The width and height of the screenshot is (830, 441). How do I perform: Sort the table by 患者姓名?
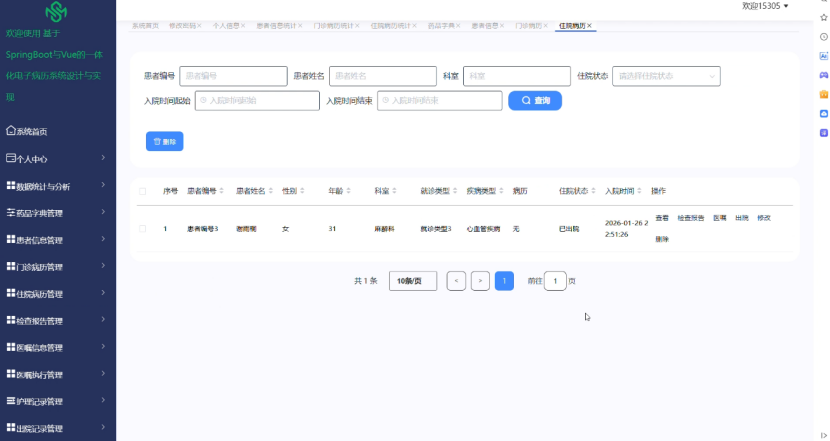(x=270, y=191)
